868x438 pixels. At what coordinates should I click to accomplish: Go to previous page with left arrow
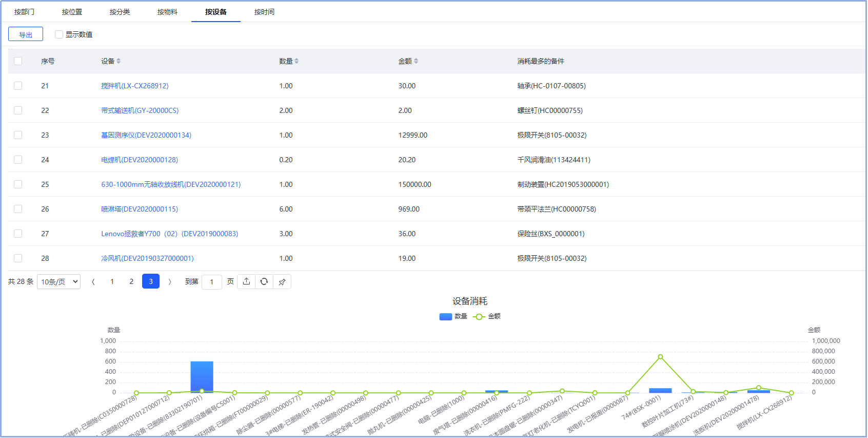93,281
